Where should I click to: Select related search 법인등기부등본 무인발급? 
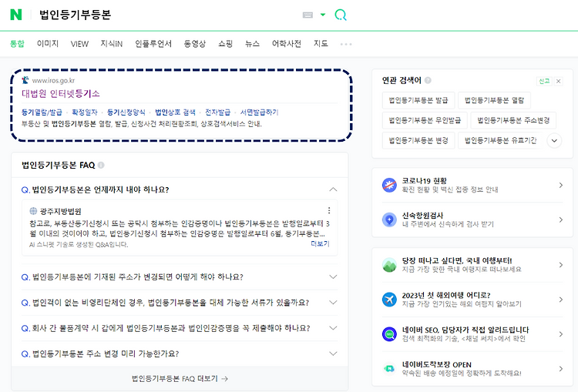click(425, 120)
